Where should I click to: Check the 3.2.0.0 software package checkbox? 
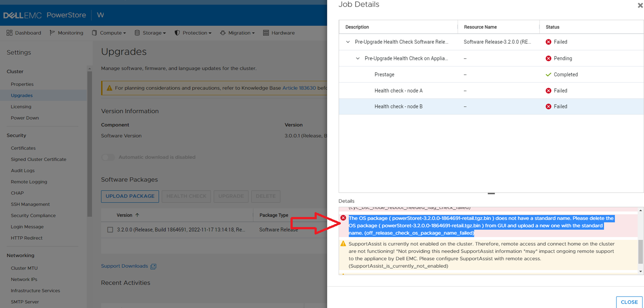(110, 229)
